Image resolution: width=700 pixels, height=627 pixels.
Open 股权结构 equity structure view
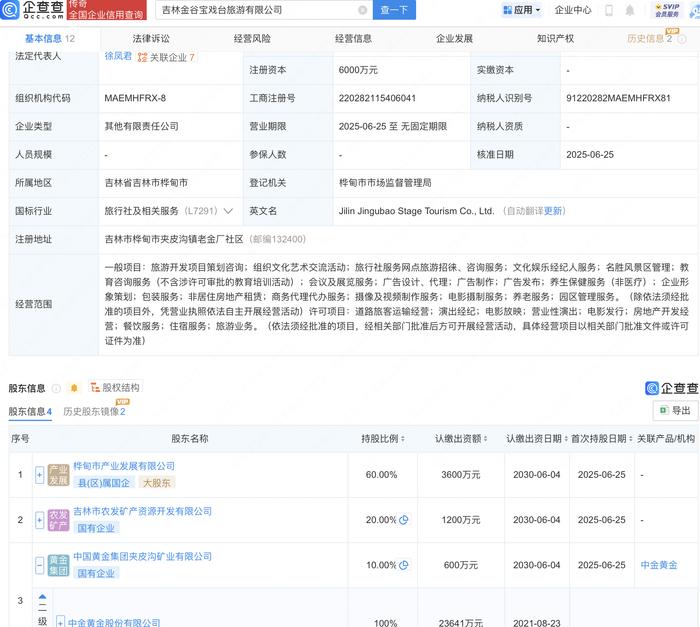(115, 387)
